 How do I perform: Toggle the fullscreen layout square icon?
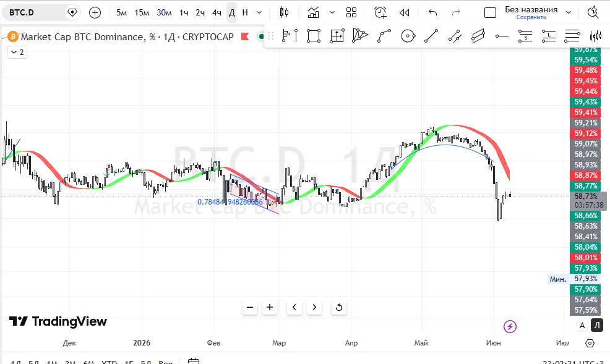pos(490,13)
